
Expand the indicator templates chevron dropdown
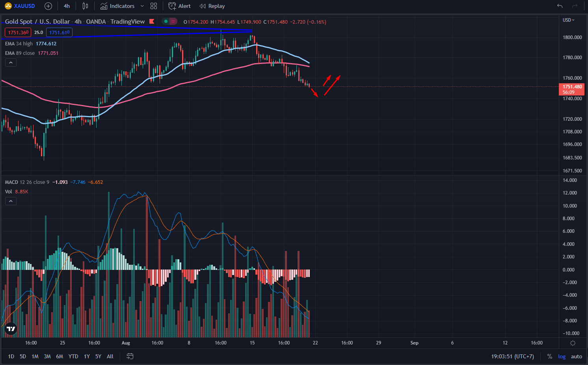click(142, 6)
